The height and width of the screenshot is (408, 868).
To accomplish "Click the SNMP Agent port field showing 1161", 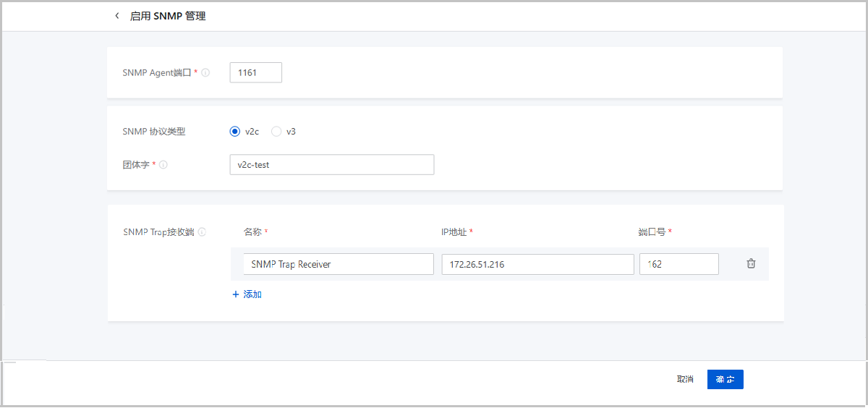I will (x=255, y=73).
